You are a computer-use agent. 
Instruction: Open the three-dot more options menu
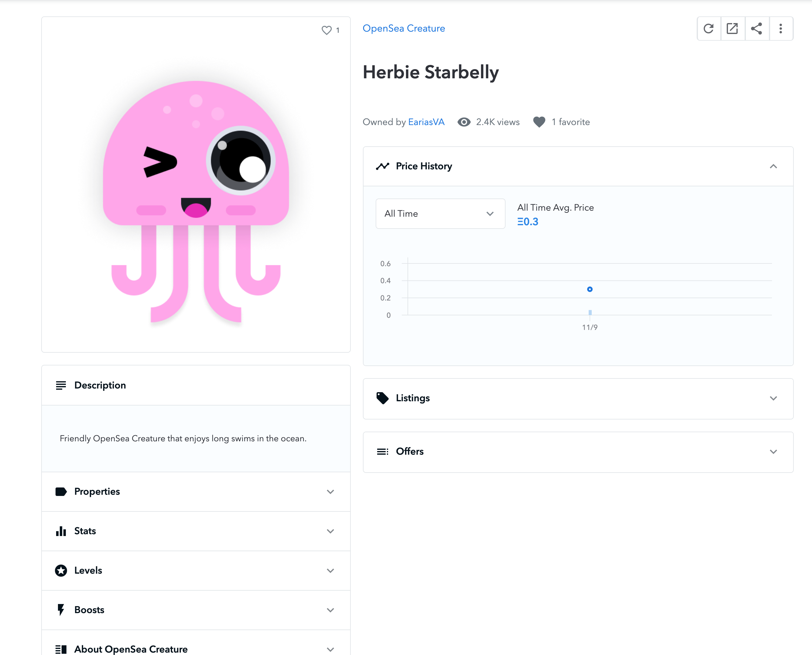[781, 29]
